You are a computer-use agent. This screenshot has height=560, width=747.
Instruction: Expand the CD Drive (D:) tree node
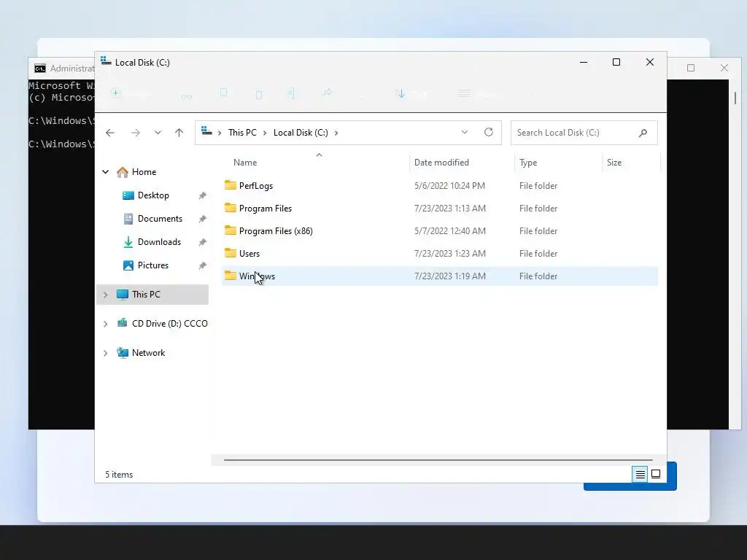click(x=106, y=324)
